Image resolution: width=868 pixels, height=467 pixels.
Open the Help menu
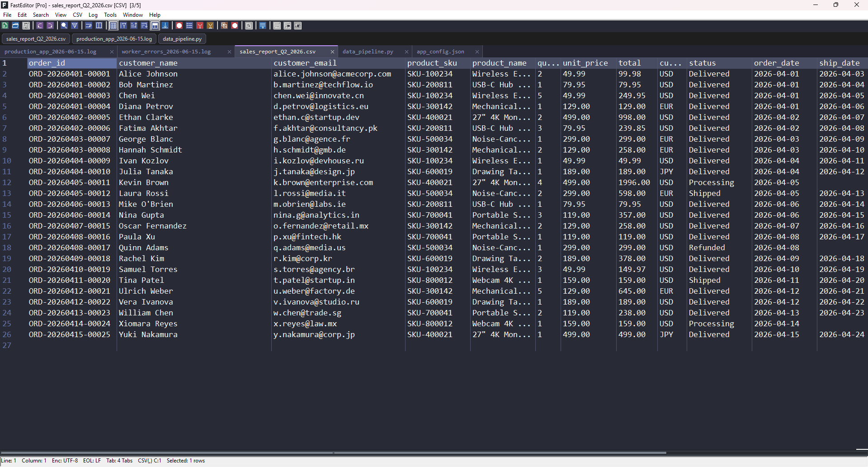(155, 15)
